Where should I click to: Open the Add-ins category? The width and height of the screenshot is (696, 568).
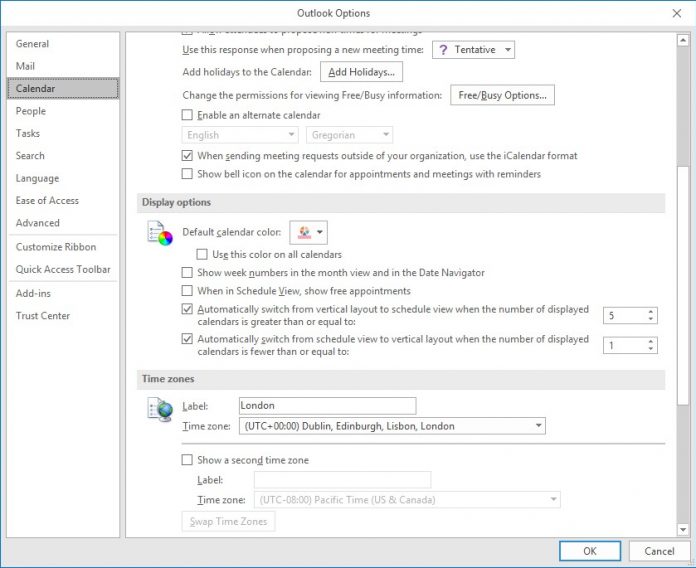63,293
